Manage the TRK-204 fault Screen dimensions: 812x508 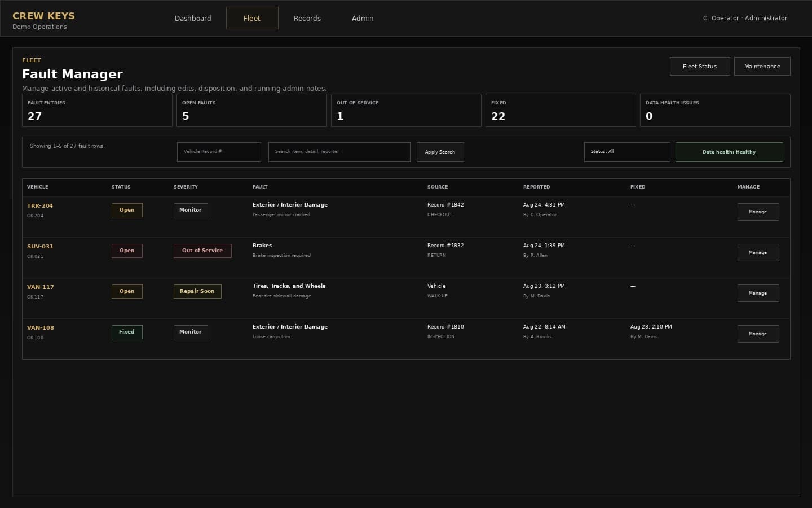(x=758, y=212)
